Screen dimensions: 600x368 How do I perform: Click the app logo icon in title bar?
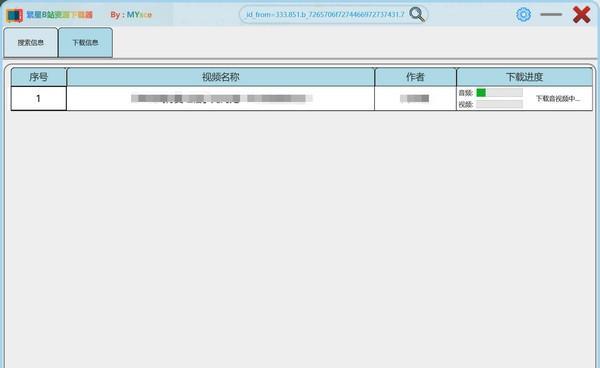click(x=15, y=15)
